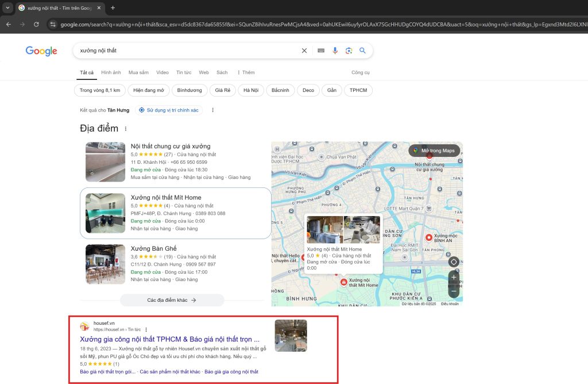
Task: Click the Nội thất chung cư giá xưởng thumbnail
Action: (106, 162)
